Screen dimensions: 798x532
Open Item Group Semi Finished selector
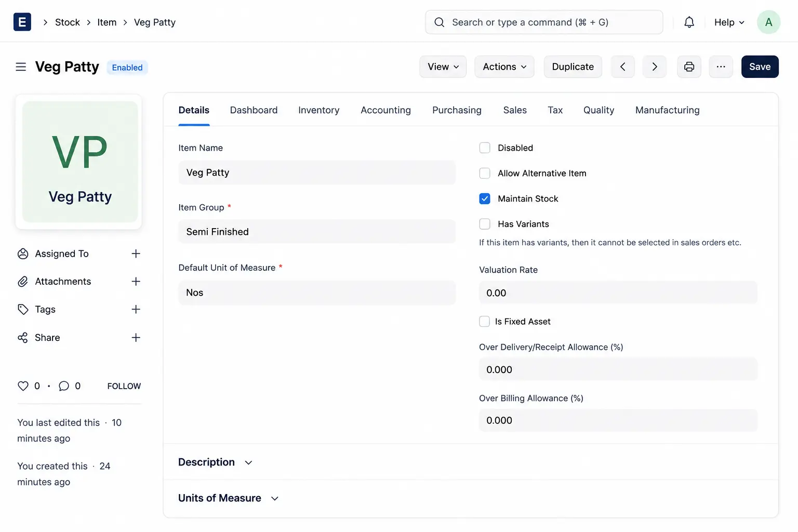click(317, 232)
